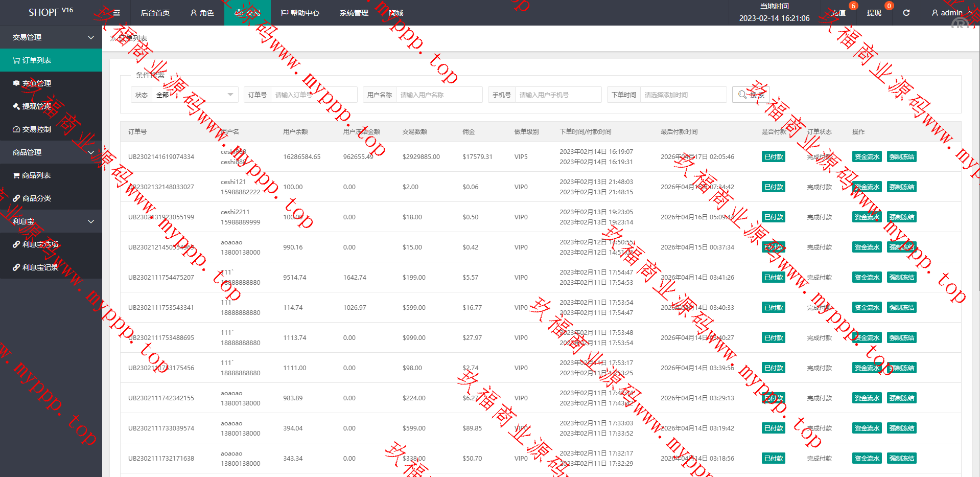The height and width of the screenshot is (477, 980).
Task: Open 提现管理 sidebar item
Action: [x=51, y=106]
